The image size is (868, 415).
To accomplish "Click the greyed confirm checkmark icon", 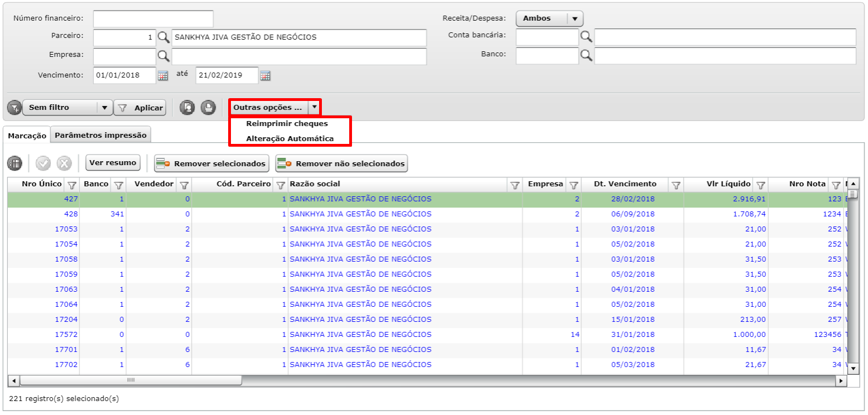I will point(43,163).
